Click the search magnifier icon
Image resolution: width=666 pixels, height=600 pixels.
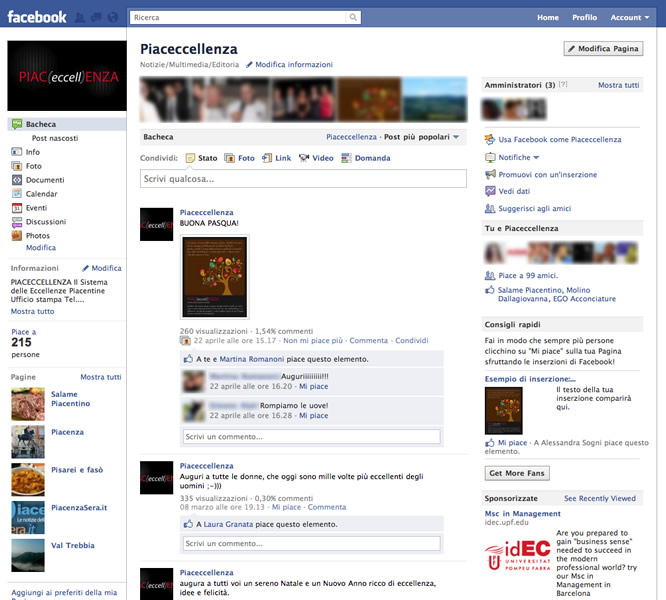tap(353, 17)
